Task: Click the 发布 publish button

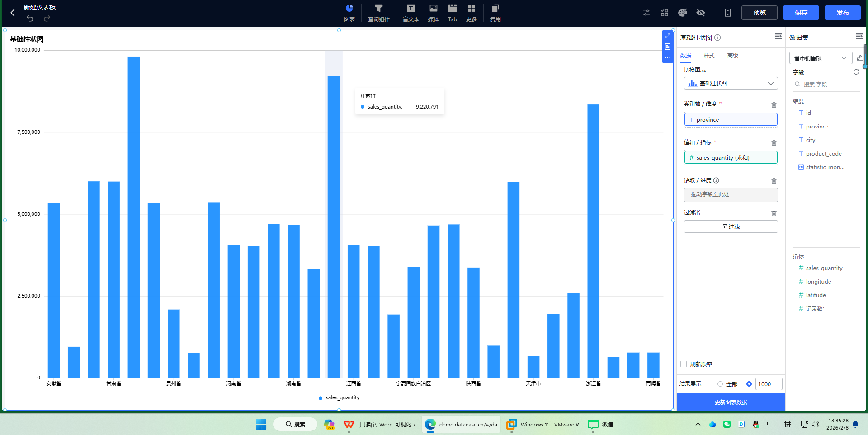Action: point(843,13)
